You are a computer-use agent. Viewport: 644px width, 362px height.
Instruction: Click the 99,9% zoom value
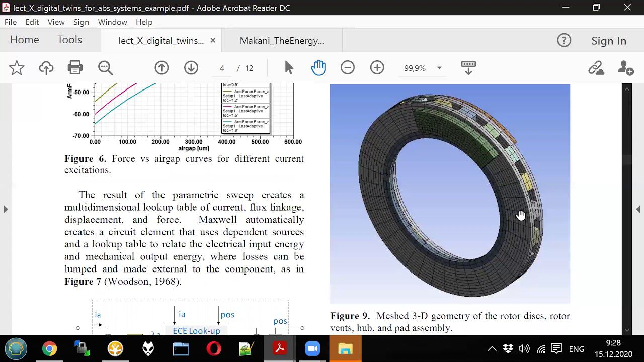415,68
